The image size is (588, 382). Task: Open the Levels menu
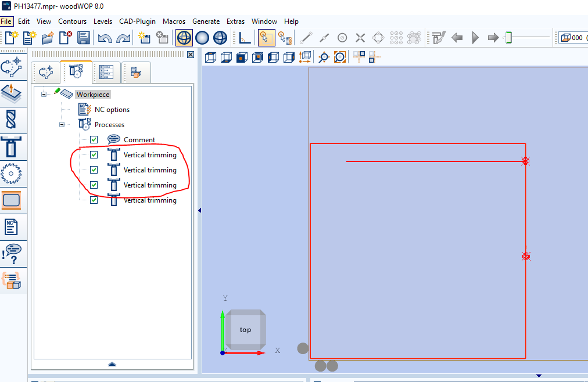[x=103, y=21]
